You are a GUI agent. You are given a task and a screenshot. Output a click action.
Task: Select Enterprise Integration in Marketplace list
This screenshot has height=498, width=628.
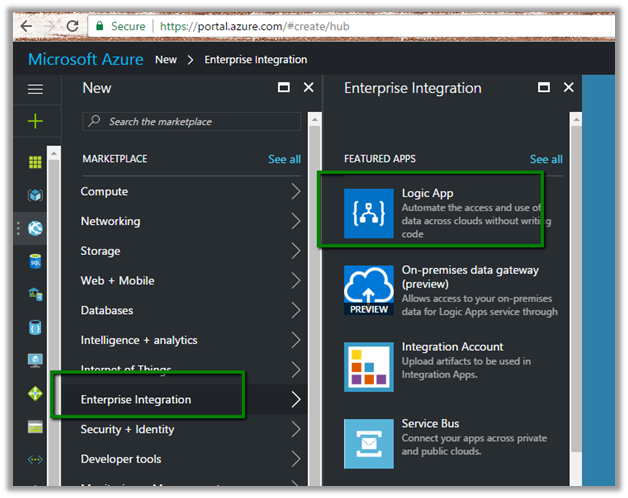click(x=136, y=400)
